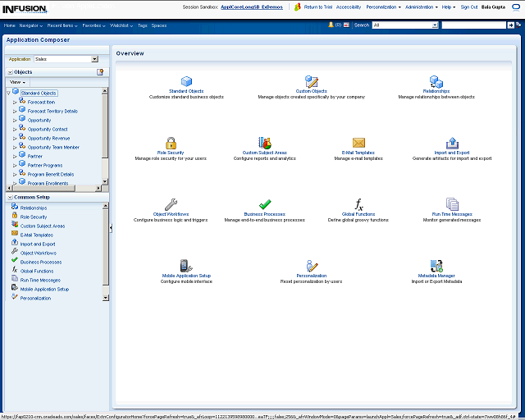Open the Custom Objects overview icon
Image resolution: width=525 pixels, height=420 pixels.
coord(311,81)
